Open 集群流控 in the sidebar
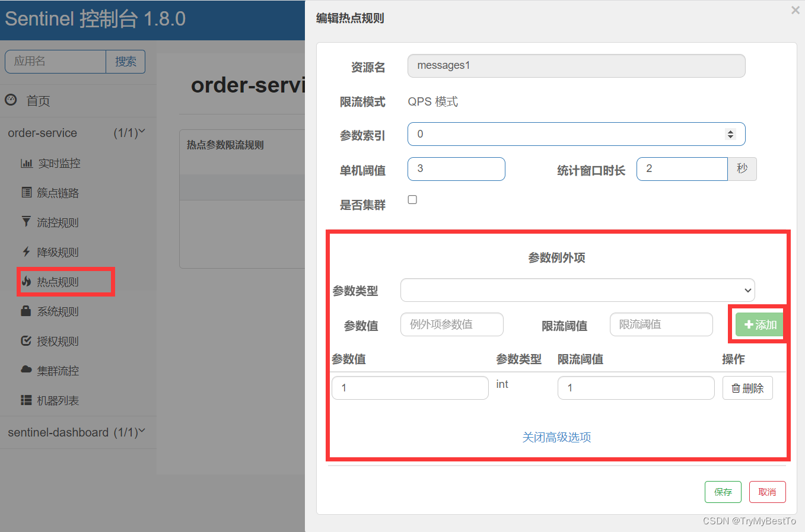The image size is (805, 532). point(58,371)
